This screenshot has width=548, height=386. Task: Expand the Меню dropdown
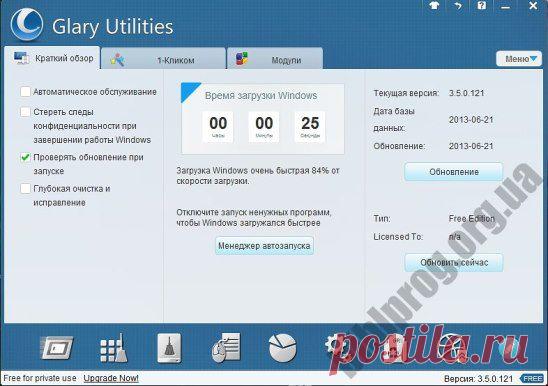519,59
